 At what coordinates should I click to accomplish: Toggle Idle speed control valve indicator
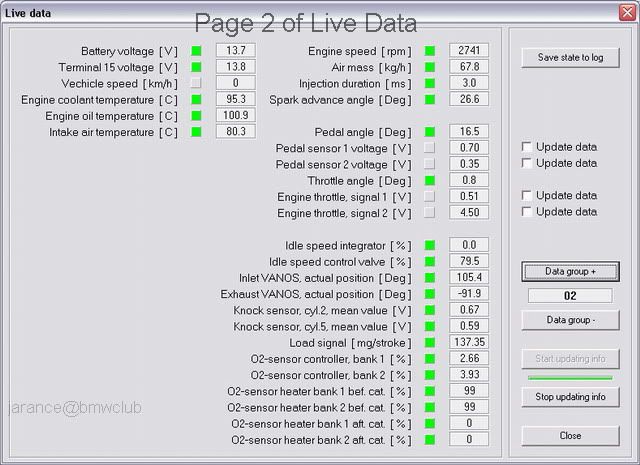(x=430, y=261)
